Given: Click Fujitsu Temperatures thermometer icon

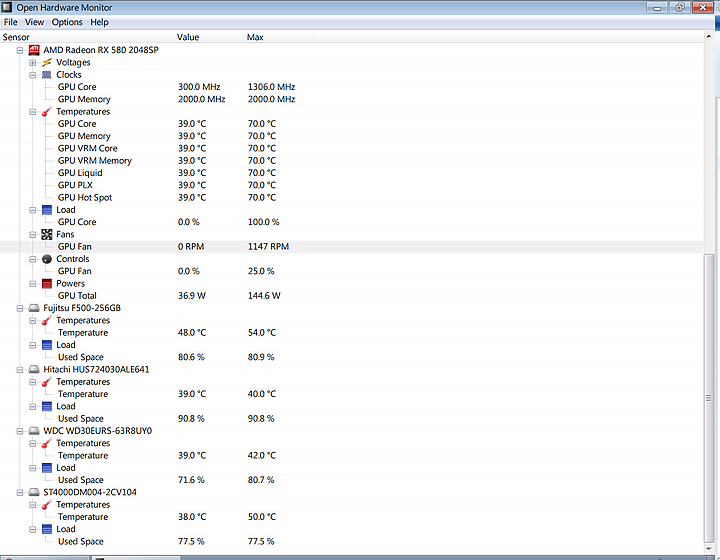Looking at the screenshot, I should 46,320.
